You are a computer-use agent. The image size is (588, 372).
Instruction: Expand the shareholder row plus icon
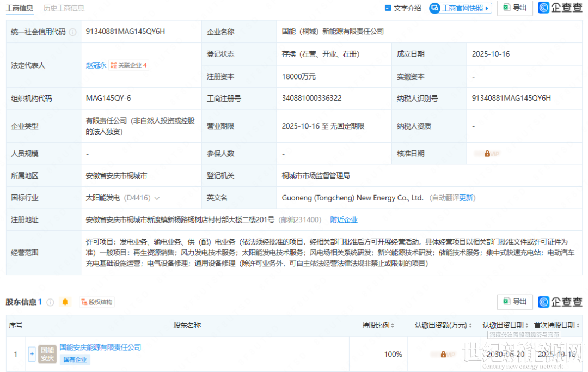pos(32,354)
